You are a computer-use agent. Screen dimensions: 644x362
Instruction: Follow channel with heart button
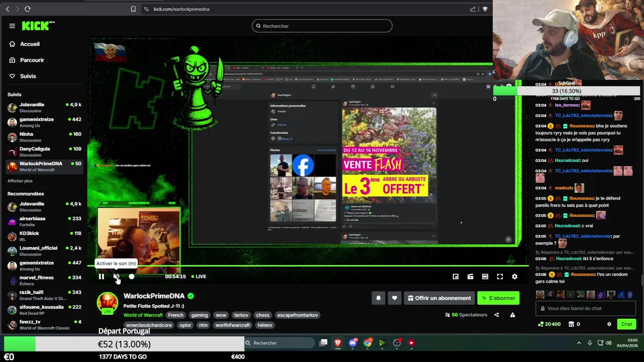click(x=394, y=298)
